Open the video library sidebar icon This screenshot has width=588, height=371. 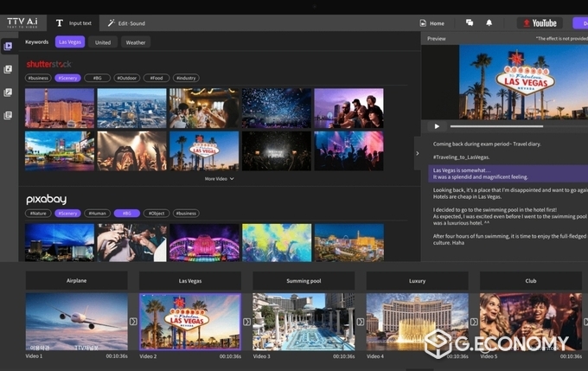tap(8, 46)
